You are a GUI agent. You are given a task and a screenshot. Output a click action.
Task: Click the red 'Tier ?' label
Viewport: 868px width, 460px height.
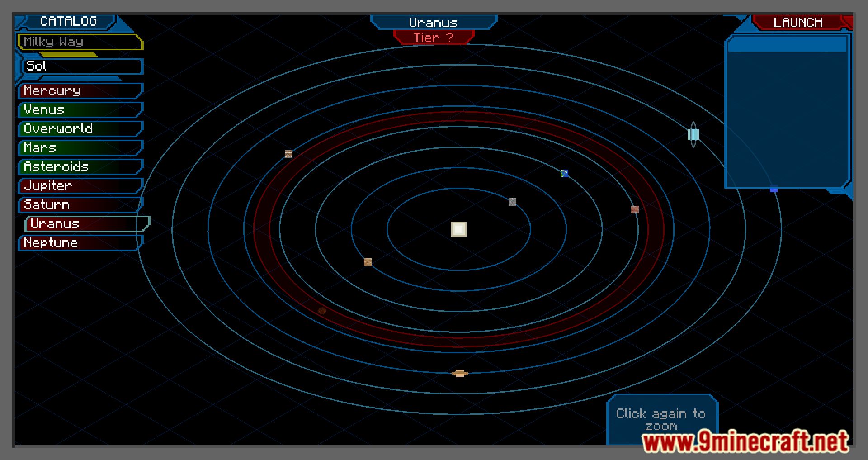pos(434,38)
